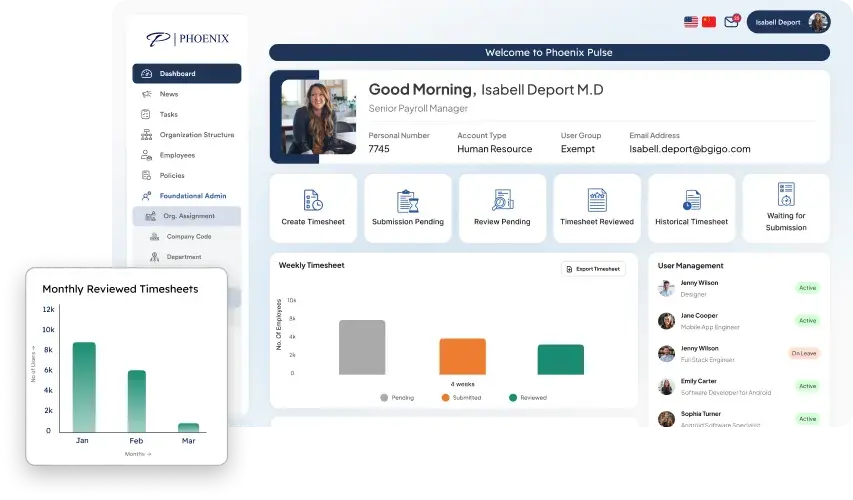Screen dimensions: 853x500
Task: Select Org. Assignment submenu item
Action: click(187, 216)
